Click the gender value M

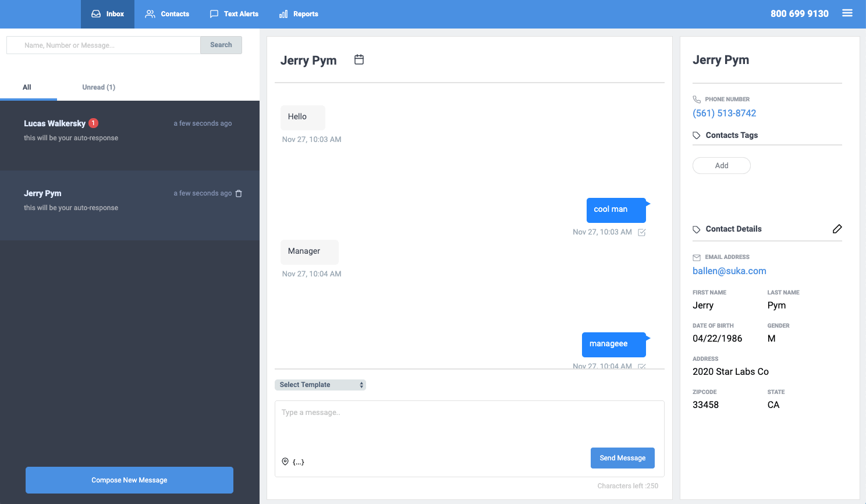point(772,339)
